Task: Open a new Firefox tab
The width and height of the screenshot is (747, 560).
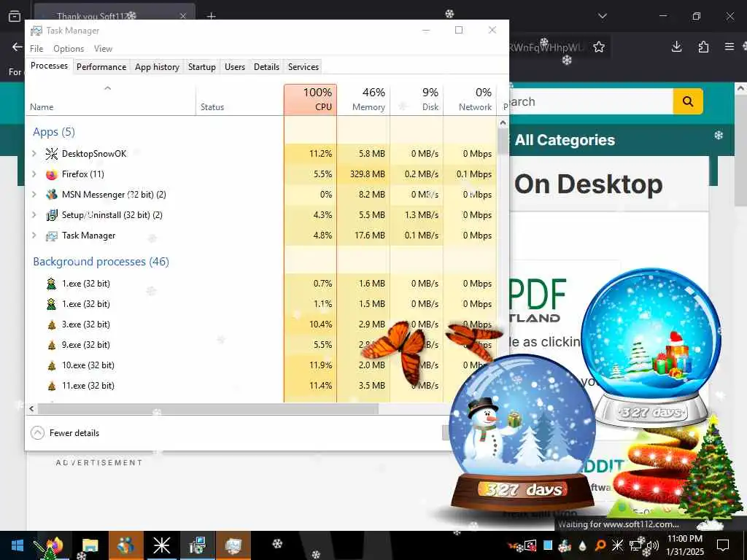Action: coord(212,16)
